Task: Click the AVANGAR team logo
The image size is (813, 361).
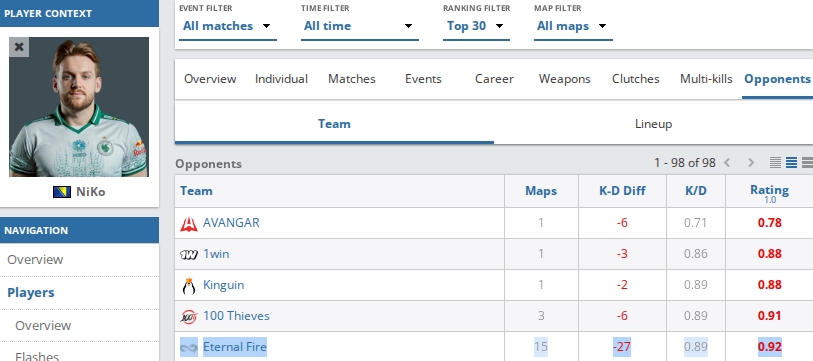Action: pyautogui.click(x=189, y=224)
